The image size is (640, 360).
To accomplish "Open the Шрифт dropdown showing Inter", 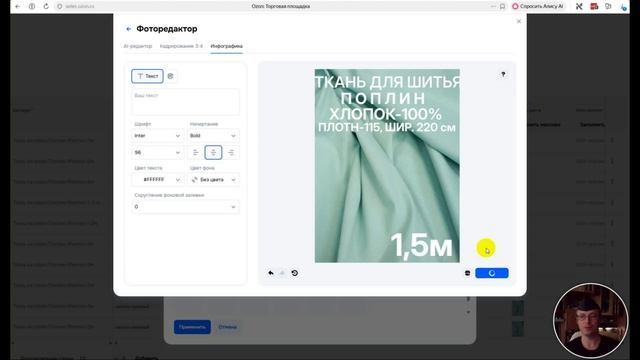I will coord(157,136).
